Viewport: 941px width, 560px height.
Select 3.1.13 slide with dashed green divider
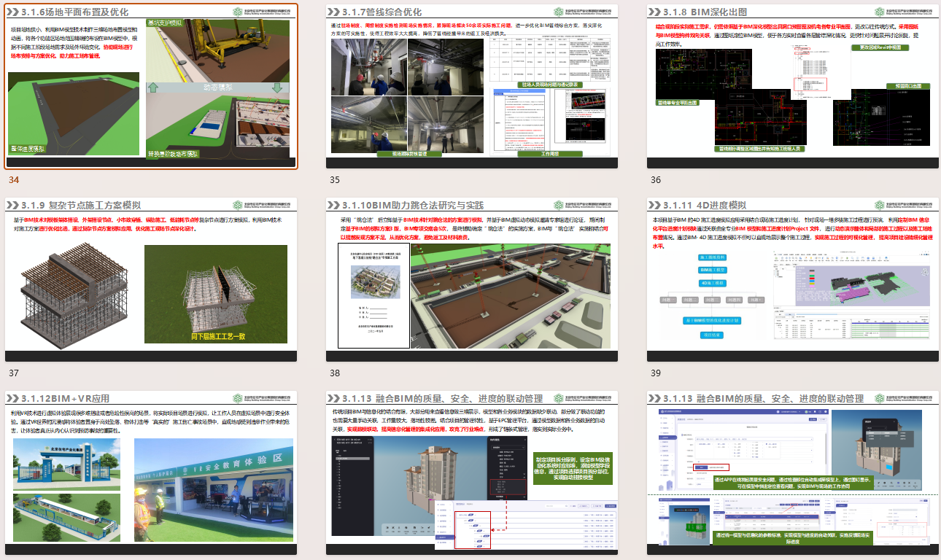point(792,473)
